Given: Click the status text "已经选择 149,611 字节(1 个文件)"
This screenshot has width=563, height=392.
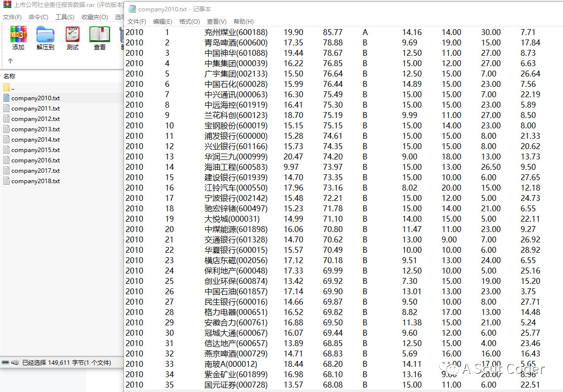Looking at the screenshot, I should [x=67, y=362].
